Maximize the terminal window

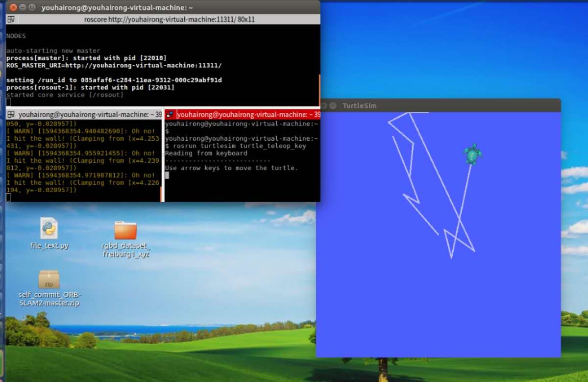click(x=32, y=7)
